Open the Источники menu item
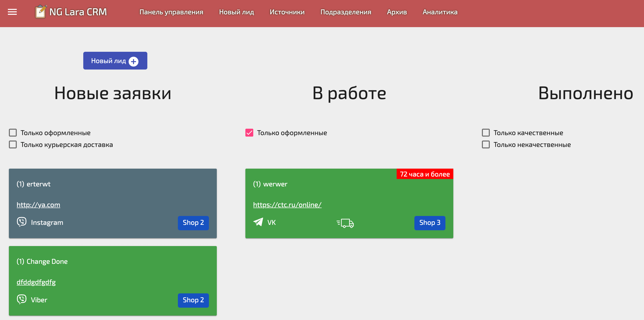 tap(287, 12)
